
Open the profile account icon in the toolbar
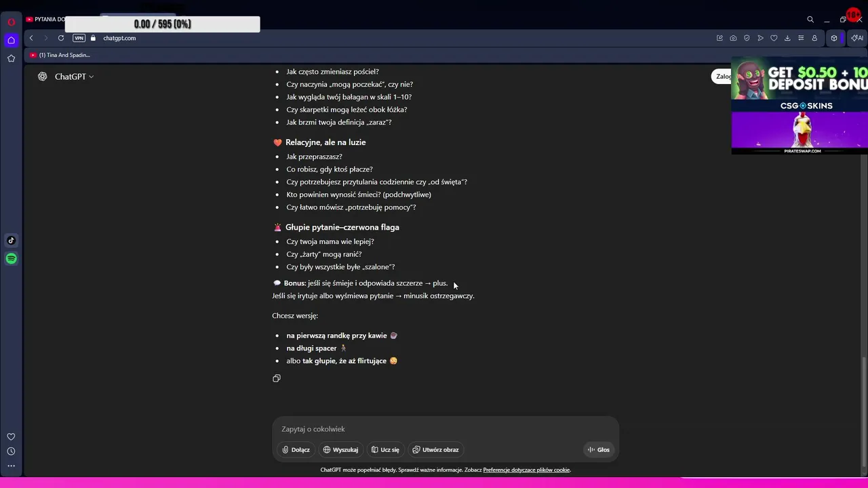[814, 38]
